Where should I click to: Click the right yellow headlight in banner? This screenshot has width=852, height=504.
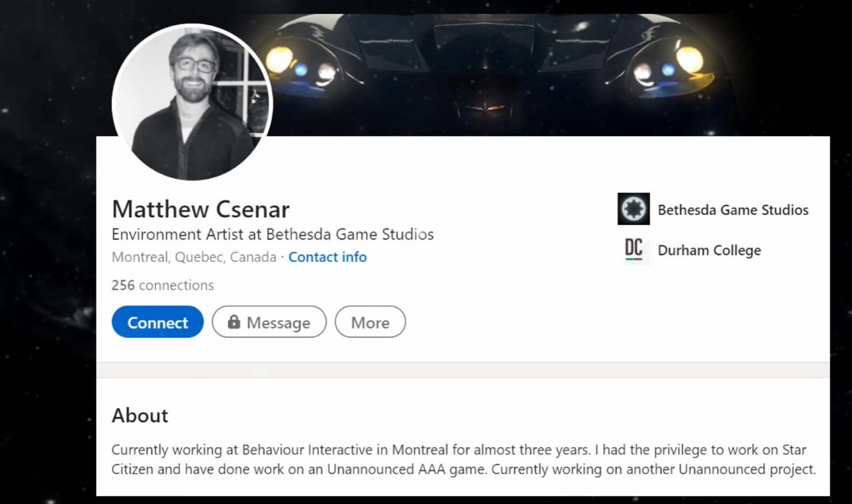[689, 60]
